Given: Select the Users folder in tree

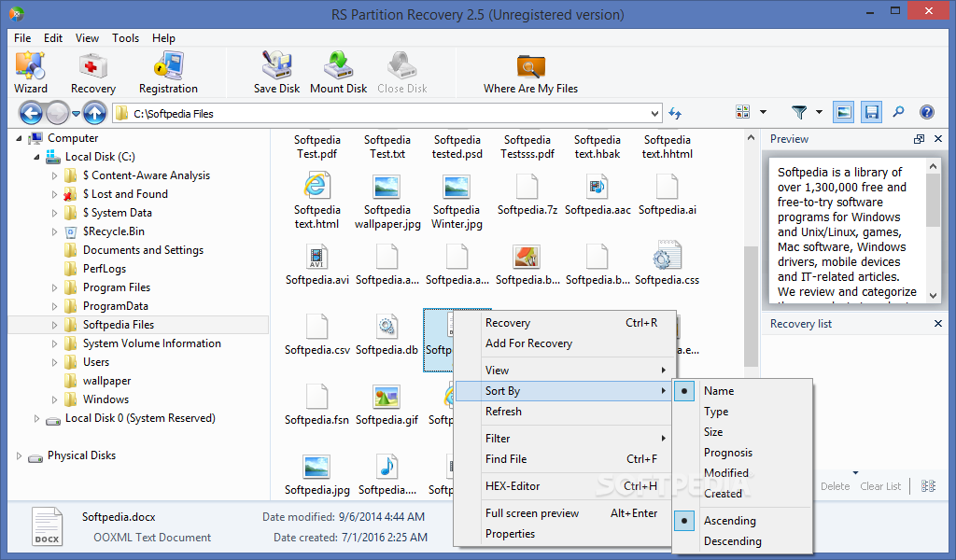Looking at the screenshot, I should click(96, 362).
